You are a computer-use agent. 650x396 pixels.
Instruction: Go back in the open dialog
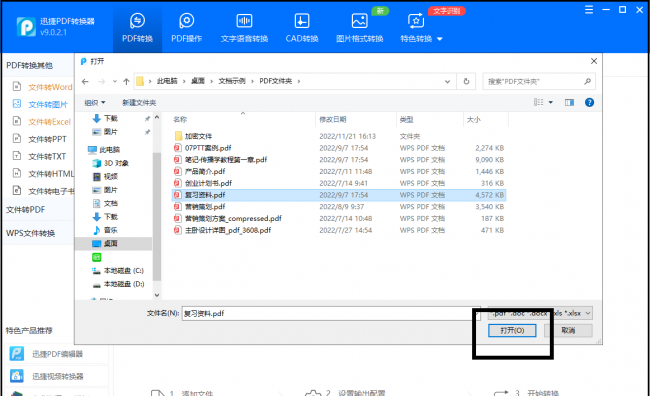click(85, 81)
